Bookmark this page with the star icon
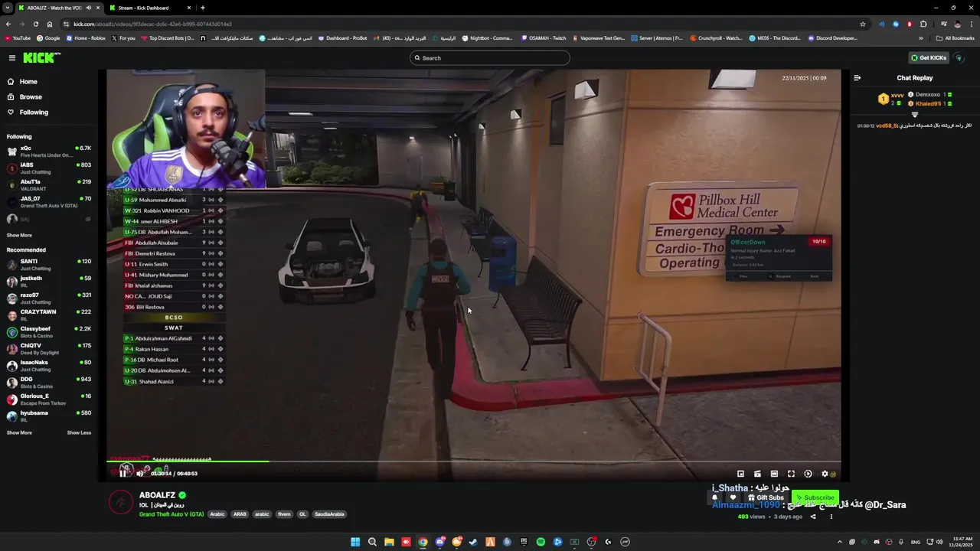980x551 pixels. pos(863,24)
